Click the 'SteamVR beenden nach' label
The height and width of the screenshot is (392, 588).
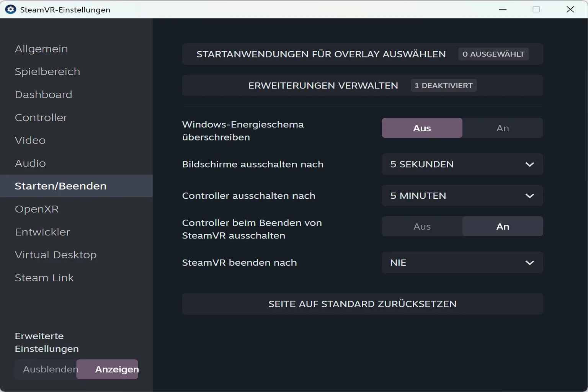tap(240, 263)
